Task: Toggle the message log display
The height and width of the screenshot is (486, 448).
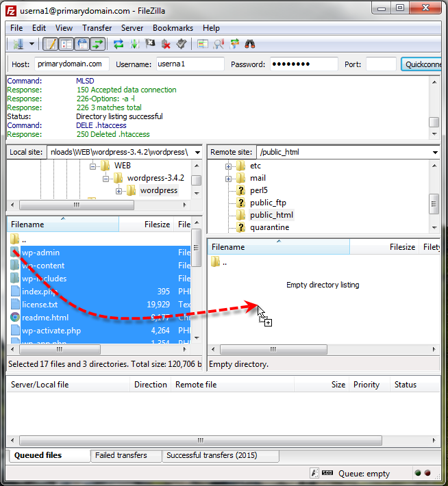Action: [50, 44]
